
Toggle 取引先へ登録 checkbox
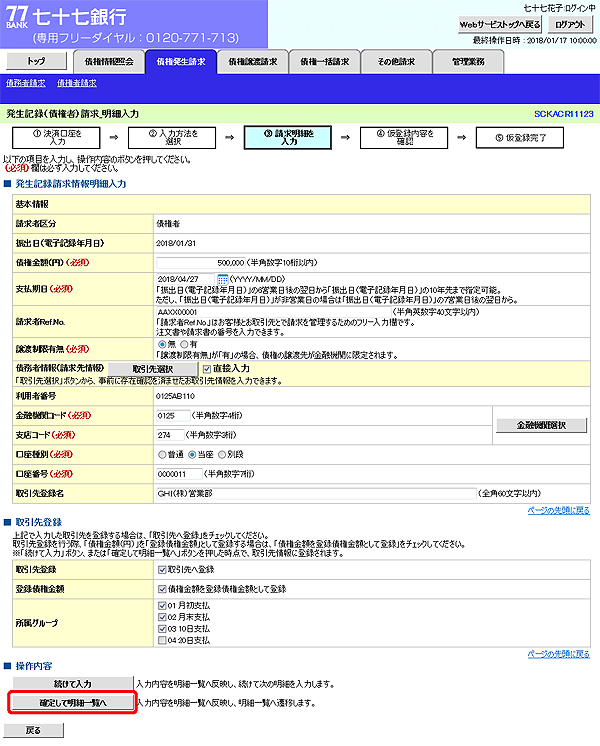coord(162,570)
